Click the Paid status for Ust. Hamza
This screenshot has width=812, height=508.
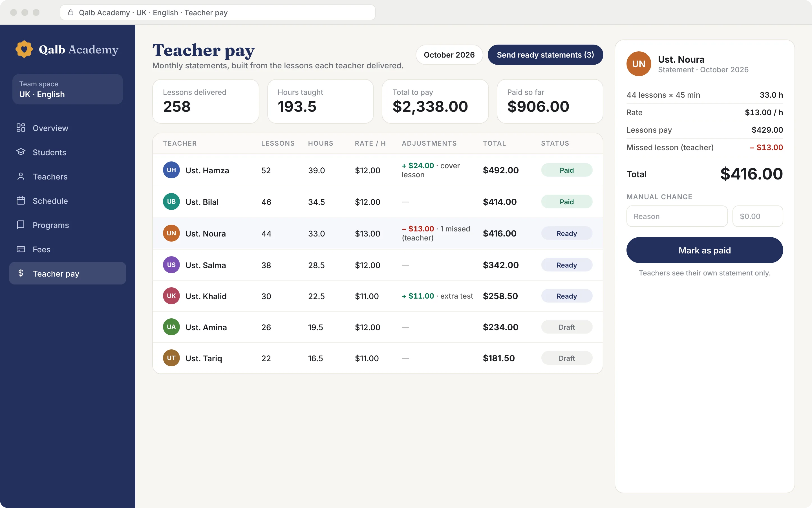(x=566, y=170)
